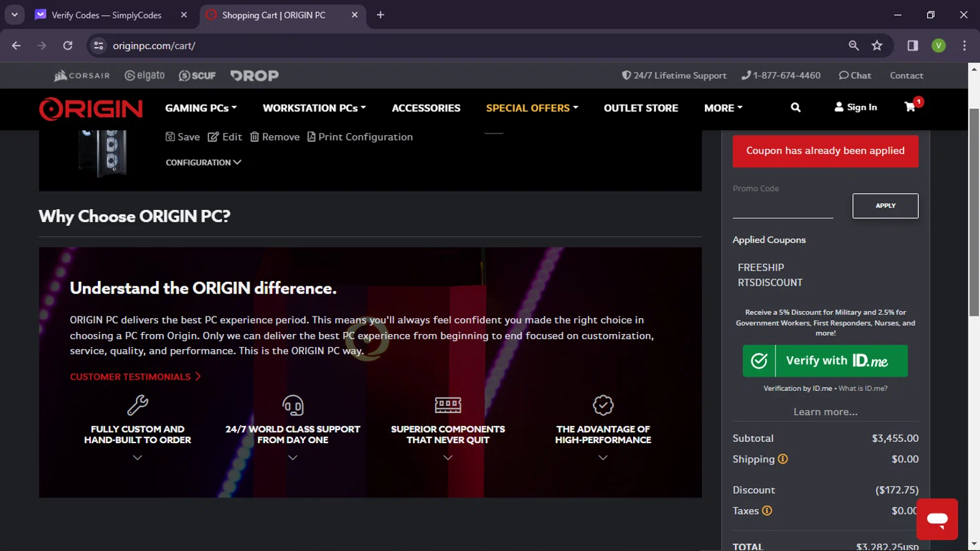
Task: Expand the CONFIGURATION details
Action: tap(203, 162)
